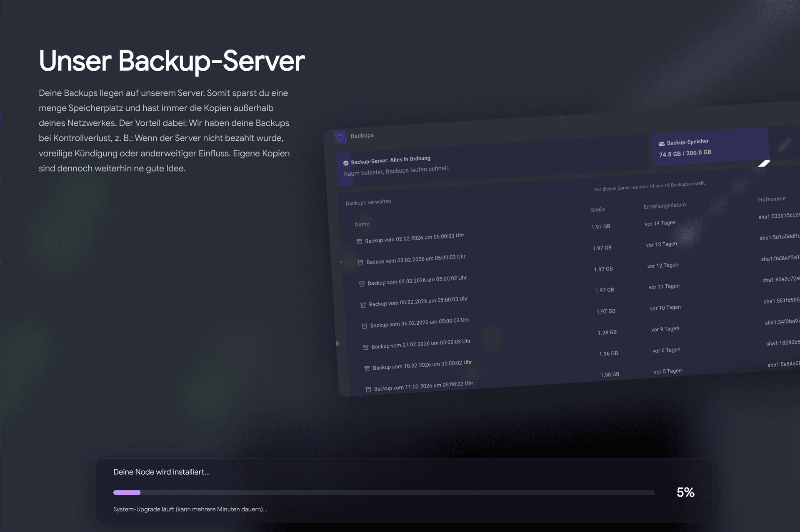
Task: Click the "Größe" column header
Action: click(597, 210)
